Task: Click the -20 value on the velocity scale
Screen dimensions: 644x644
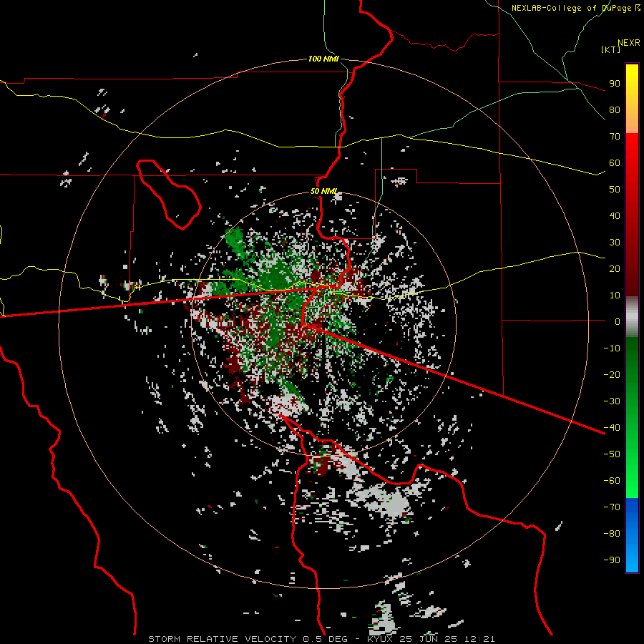Action: pyautogui.click(x=612, y=374)
